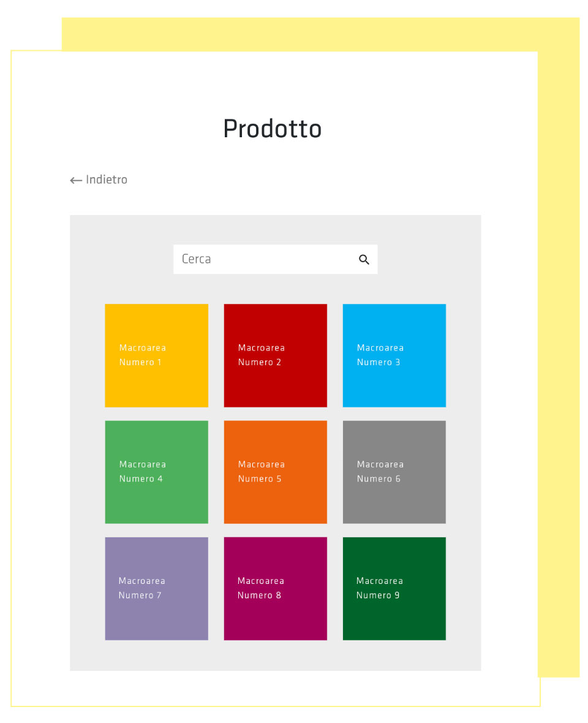Open the yellow Macroarea Numero 1 tile

pyautogui.click(x=157, y=355)
